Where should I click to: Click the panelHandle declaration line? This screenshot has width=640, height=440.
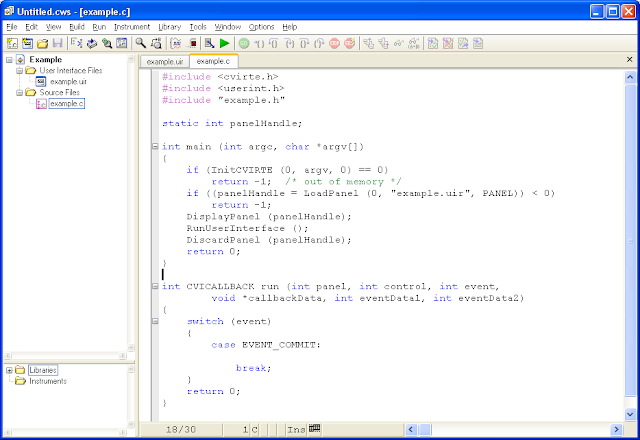pos(232,123)
